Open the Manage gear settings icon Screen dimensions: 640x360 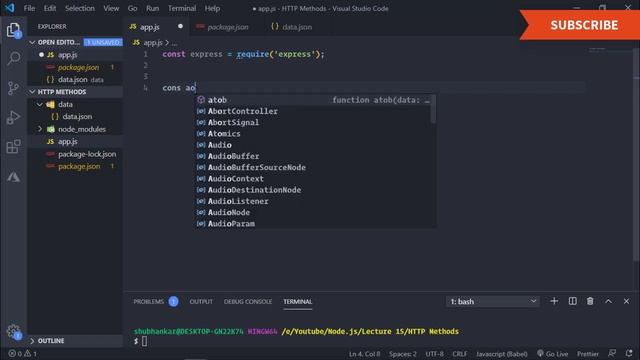[13, 331]
